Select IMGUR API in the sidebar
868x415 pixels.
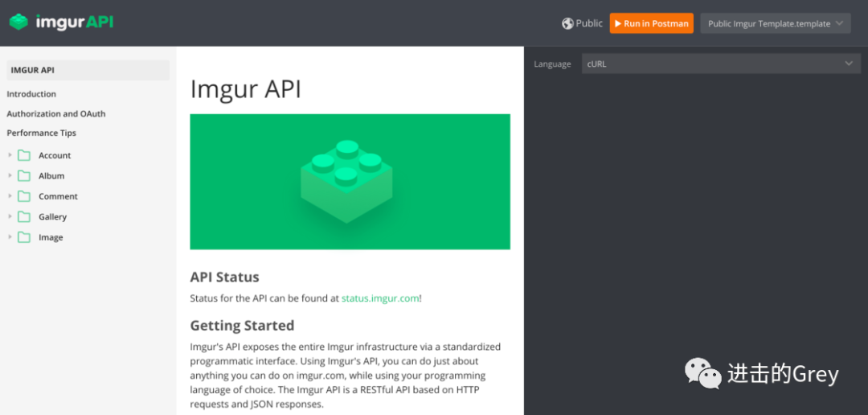tap(88, 70)
